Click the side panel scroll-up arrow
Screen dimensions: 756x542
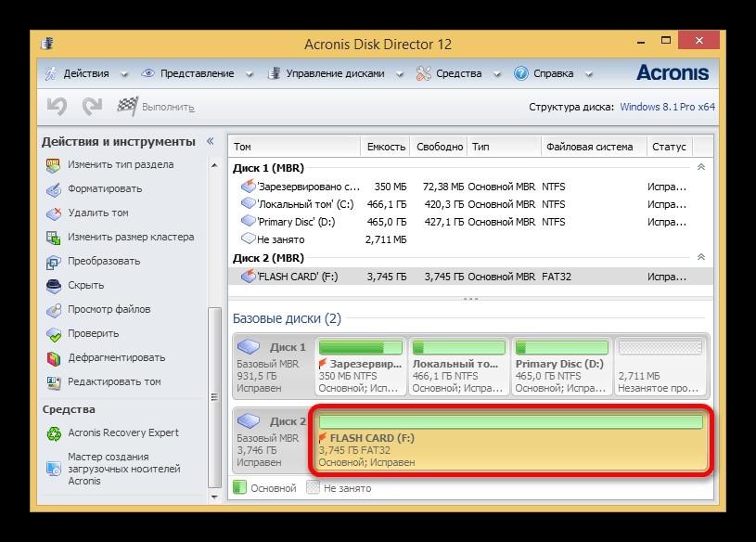point(214,165)
